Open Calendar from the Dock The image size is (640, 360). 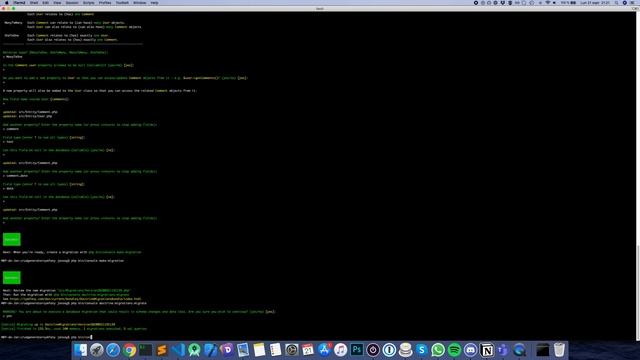(x=308, y=350)
